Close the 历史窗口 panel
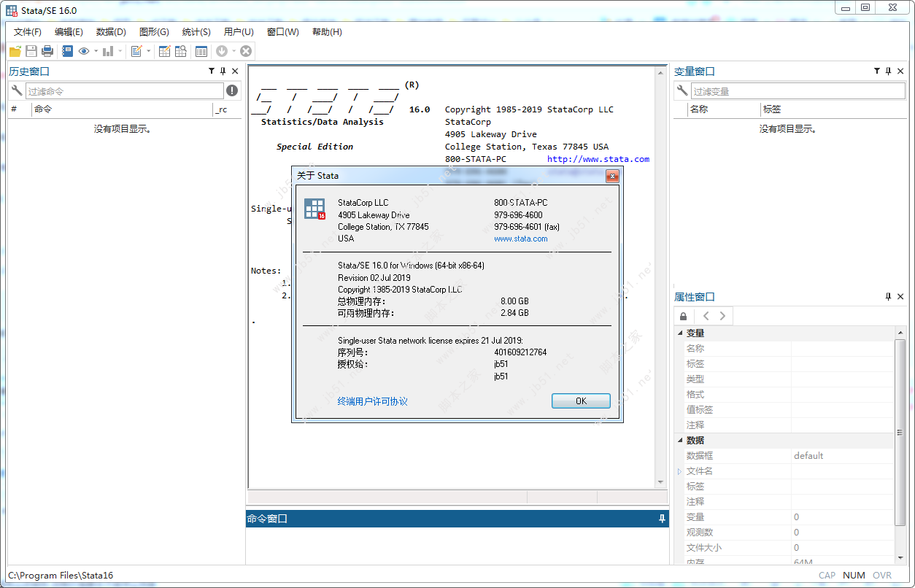The height and width of the screenshot is (588, 915). pos(235,71)
